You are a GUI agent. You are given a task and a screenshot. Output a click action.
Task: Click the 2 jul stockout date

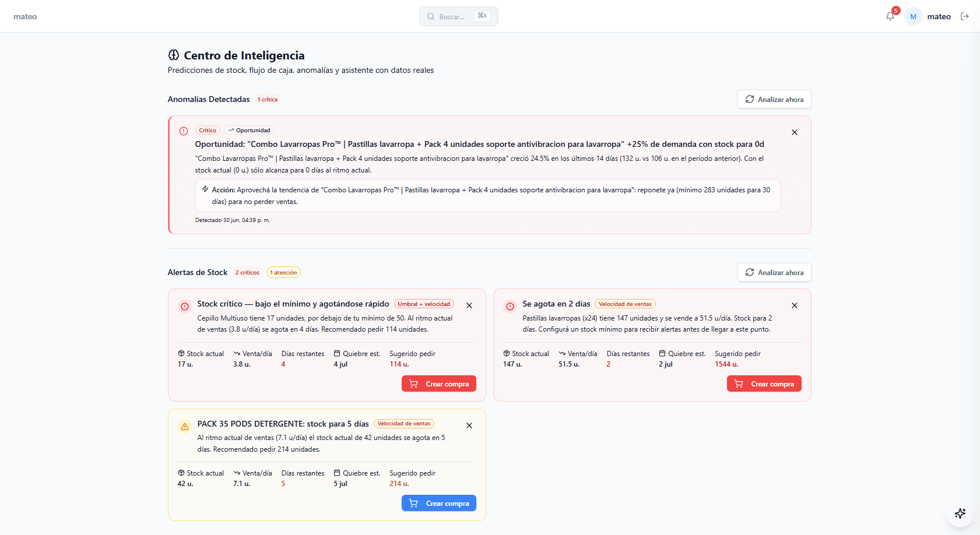tap(666, 364)
